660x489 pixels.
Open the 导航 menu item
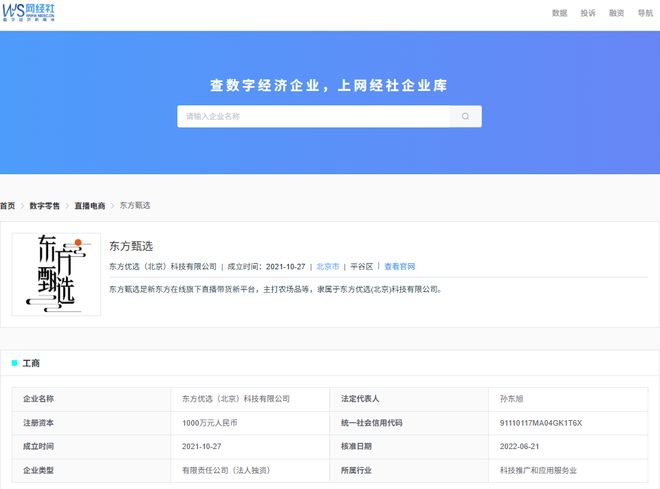click(645, 13)
